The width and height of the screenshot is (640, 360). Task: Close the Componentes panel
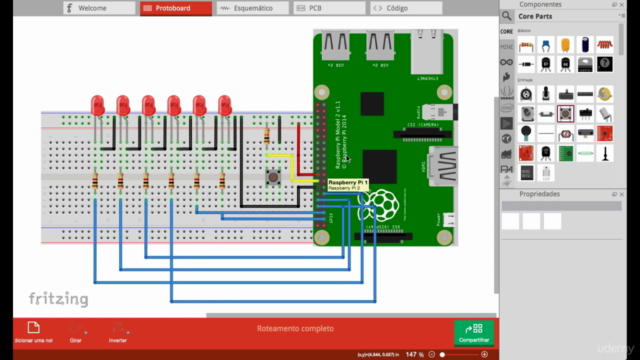tap(622, 4)
